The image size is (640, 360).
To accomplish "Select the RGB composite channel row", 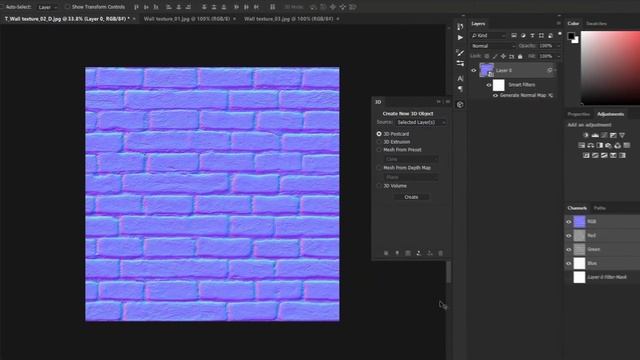I will (x=602, y=222).
